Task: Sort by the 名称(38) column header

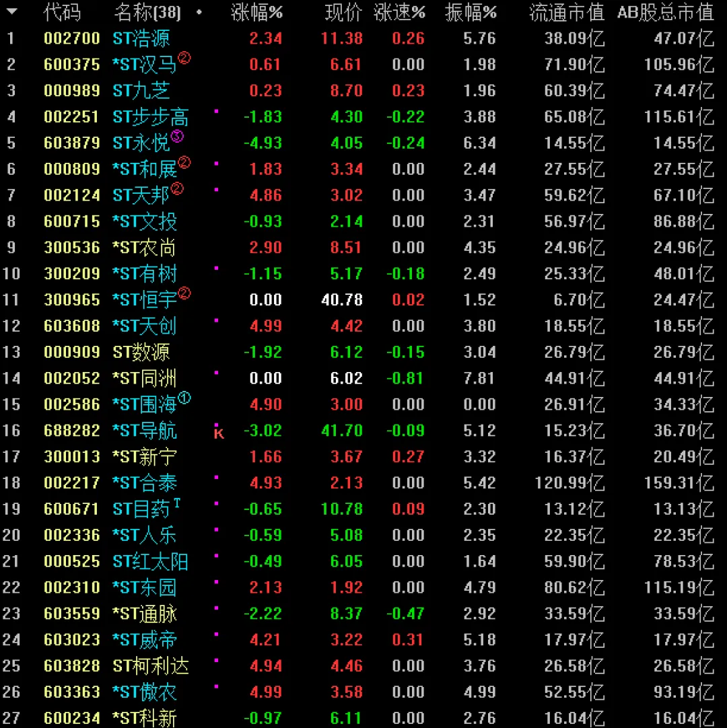Action: coord(147,13)
